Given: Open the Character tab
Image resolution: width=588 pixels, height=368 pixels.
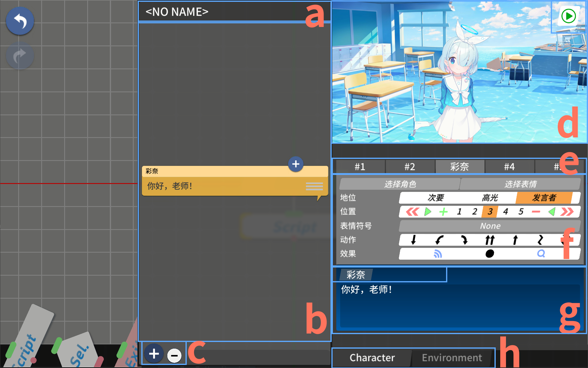Looking at the screenshot, I should click(x=372, y=358).
